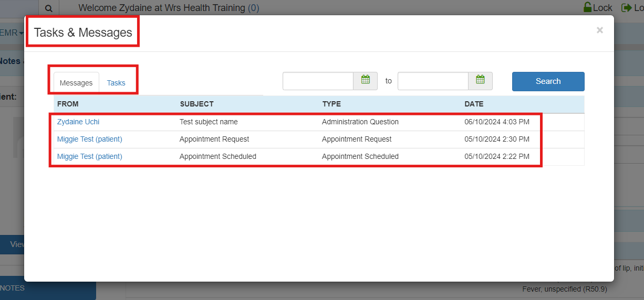This screenshot has width=644, height=300.
Task: Click the start date input field
Action: [318, 81]
